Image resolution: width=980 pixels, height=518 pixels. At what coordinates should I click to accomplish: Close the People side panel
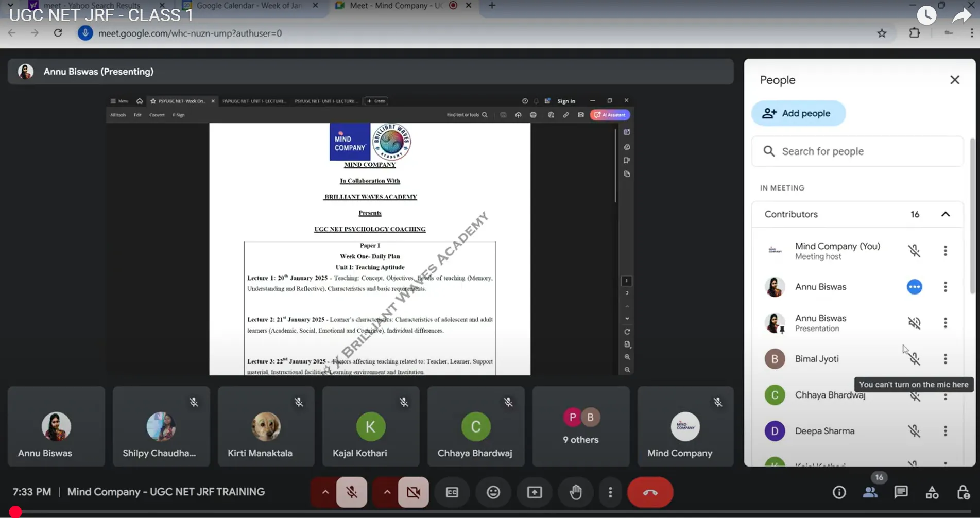pyautogui.click(x=955, y=80)
